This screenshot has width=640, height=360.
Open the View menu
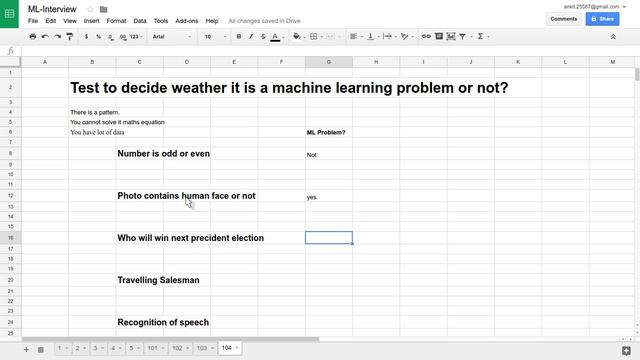pos(70,21)
